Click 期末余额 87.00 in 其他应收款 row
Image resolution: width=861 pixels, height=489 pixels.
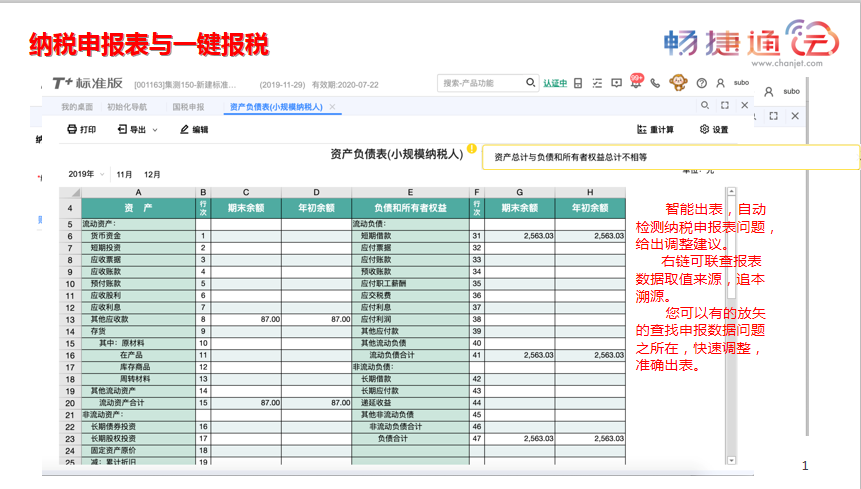pos(246,319)
